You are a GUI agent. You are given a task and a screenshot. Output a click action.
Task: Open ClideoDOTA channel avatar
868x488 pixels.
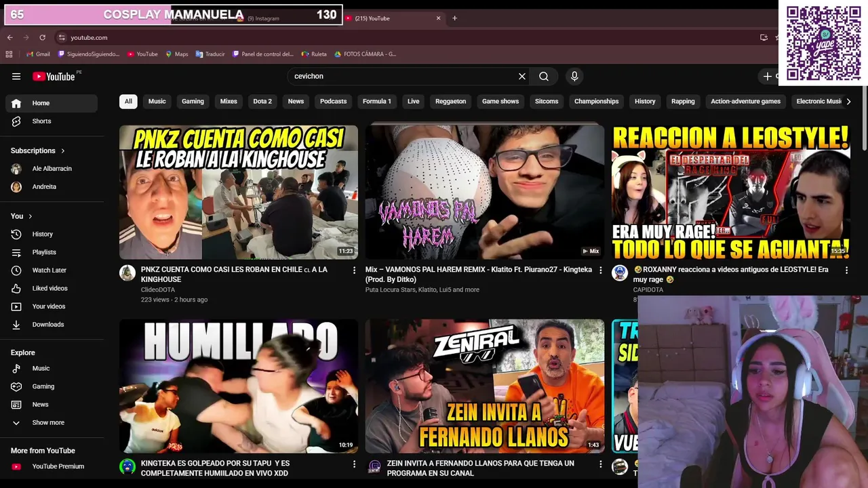point(127,273)
